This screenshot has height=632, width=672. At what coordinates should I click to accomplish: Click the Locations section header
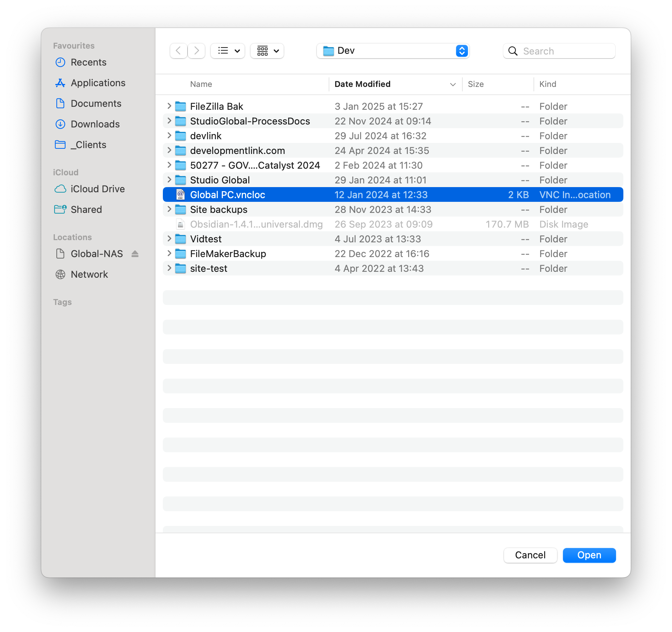coord(72,237)
